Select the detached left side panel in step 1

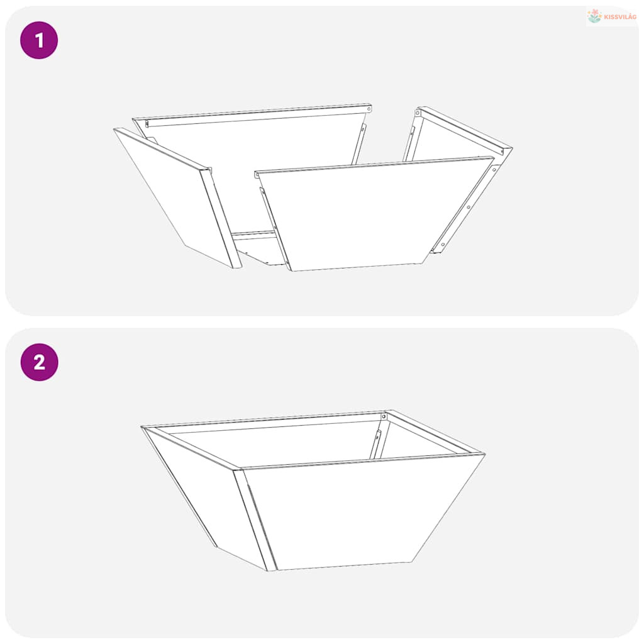click(177, 197)
